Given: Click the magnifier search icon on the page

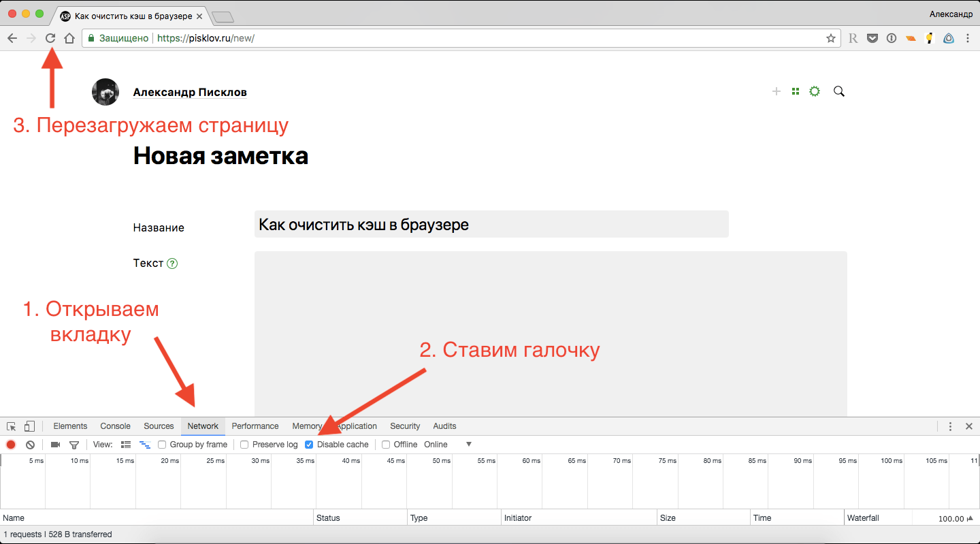Looking at the screenshot, I should tap(839, 91).
